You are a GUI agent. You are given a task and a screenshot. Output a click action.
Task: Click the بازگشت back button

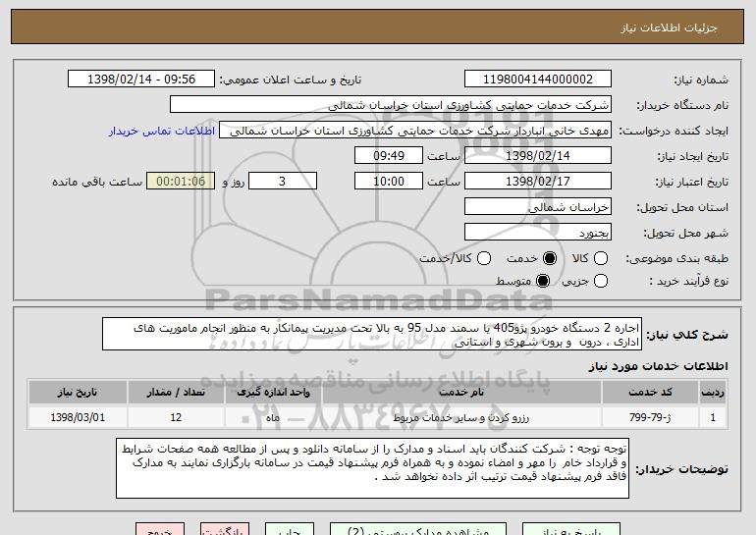click(x=225, y=529)
